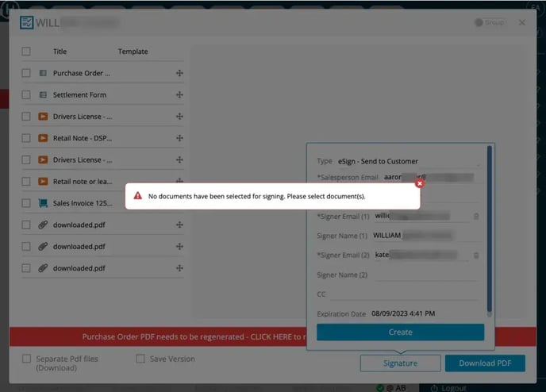Screen dimensions: 546x392
Task: Check the Sales Invoice 125 checkbox
Action: coord(26,203)
